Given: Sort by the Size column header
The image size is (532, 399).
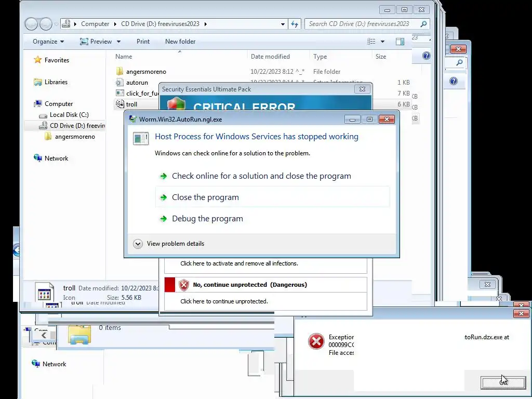Looking at the screenshot, I should (381, 57).
